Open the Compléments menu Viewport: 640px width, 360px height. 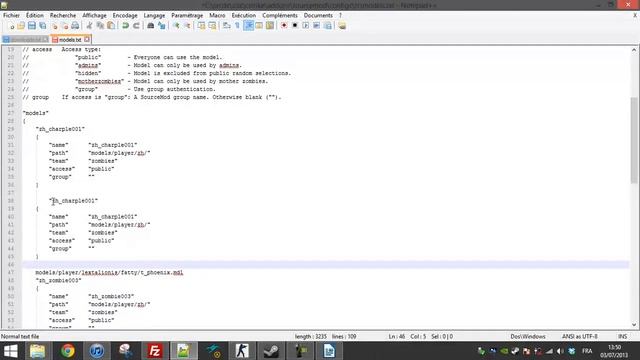280,15
